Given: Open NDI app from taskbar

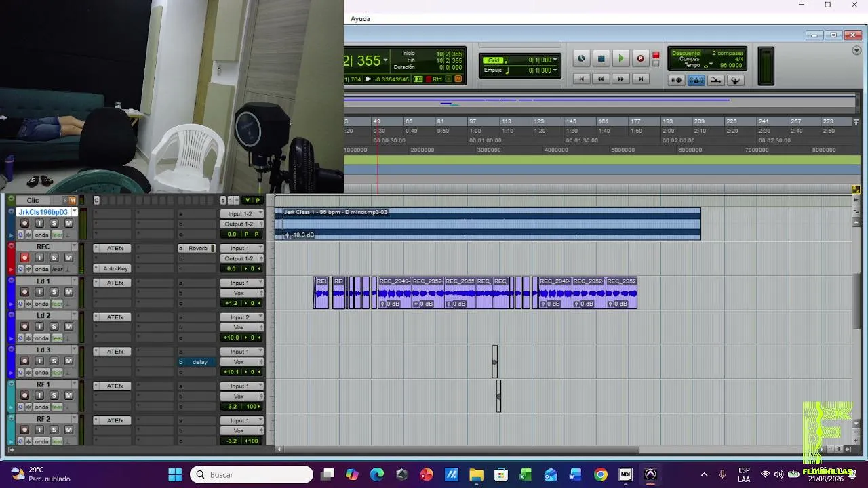Looking at the screenshot, I should pos(625,474).
